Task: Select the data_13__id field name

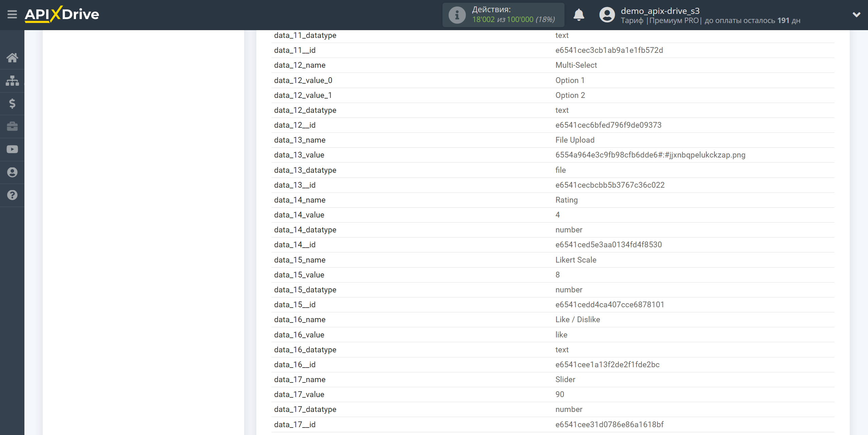Action: (295, 185)
